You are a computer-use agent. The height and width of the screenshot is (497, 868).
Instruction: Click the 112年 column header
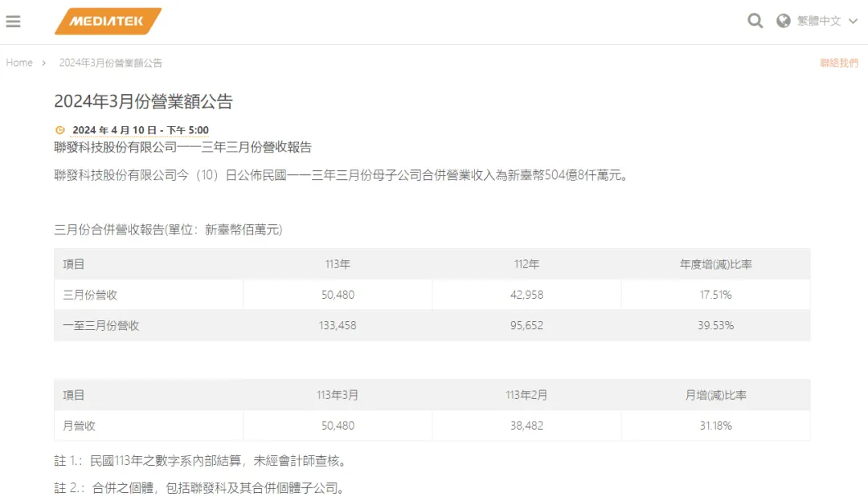click(526, 264)
